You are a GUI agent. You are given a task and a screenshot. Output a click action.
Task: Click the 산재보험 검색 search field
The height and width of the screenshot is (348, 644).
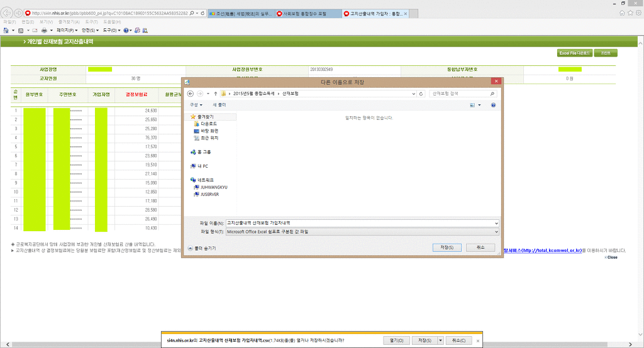click(459, 94)
